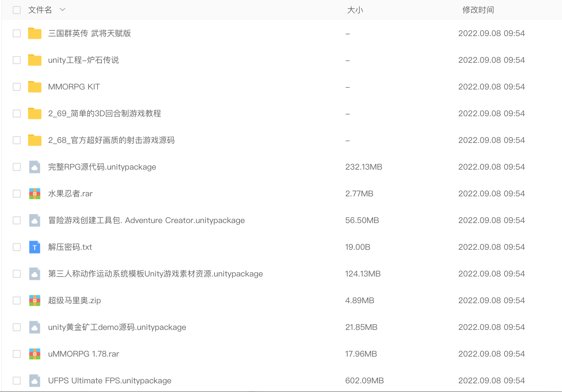This screenshot has width=562, height=392.
Task: Click the text file icon for 解压密码.txt
Action: [x=34, y=247]
